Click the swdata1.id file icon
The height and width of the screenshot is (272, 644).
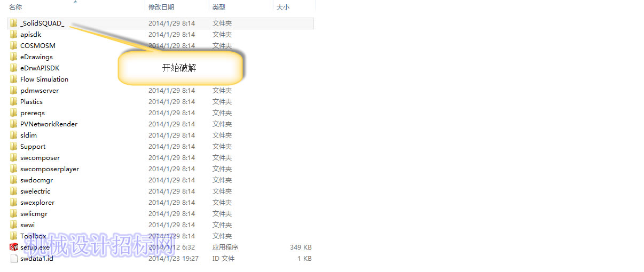tap(14, 259)
